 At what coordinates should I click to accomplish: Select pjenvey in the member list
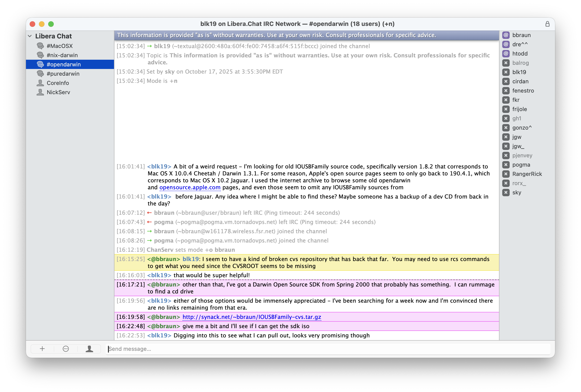pos(522,155)
